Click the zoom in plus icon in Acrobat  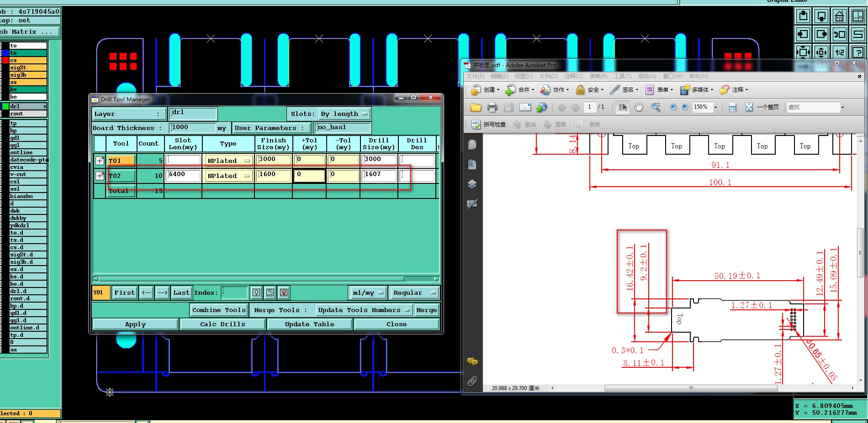pyautogui.click(x=685, y=107)
